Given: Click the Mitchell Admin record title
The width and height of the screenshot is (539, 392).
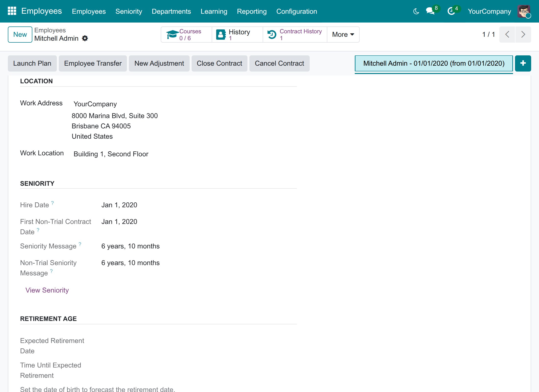Looking at the screenshot, I should pos(56,38).
